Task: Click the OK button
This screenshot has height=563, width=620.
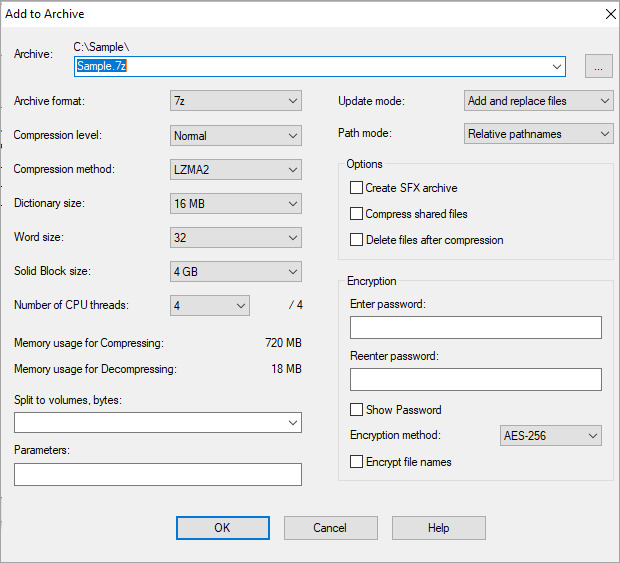Action: tap(222, 528)
